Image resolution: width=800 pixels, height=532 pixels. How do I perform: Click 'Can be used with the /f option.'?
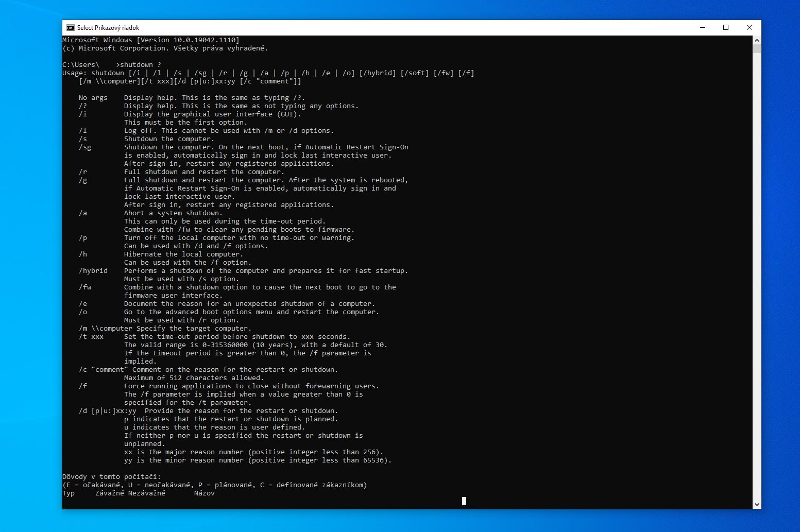[x=188, y=263]
